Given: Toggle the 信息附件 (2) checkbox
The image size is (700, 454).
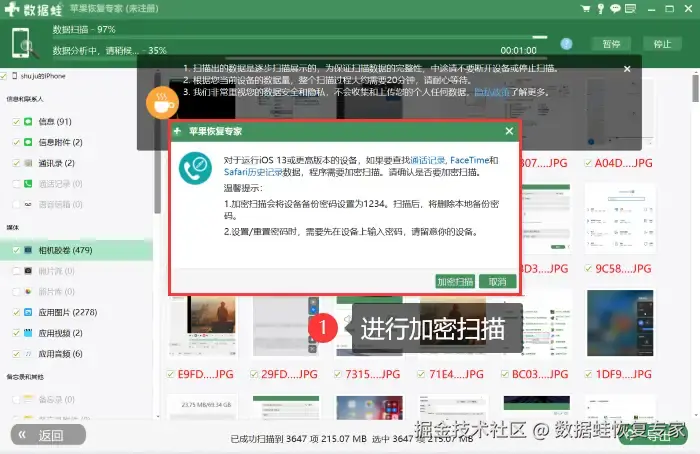Looking at the screenshot, I should (16, 142).
